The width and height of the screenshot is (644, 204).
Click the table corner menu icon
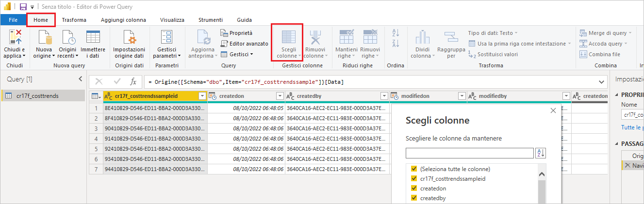pyautogui.click(x=96, y=96)
